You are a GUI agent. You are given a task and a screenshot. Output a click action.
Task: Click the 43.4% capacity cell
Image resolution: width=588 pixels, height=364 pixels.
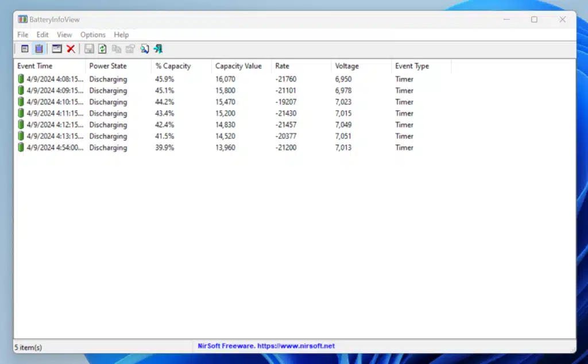(165, 113)
